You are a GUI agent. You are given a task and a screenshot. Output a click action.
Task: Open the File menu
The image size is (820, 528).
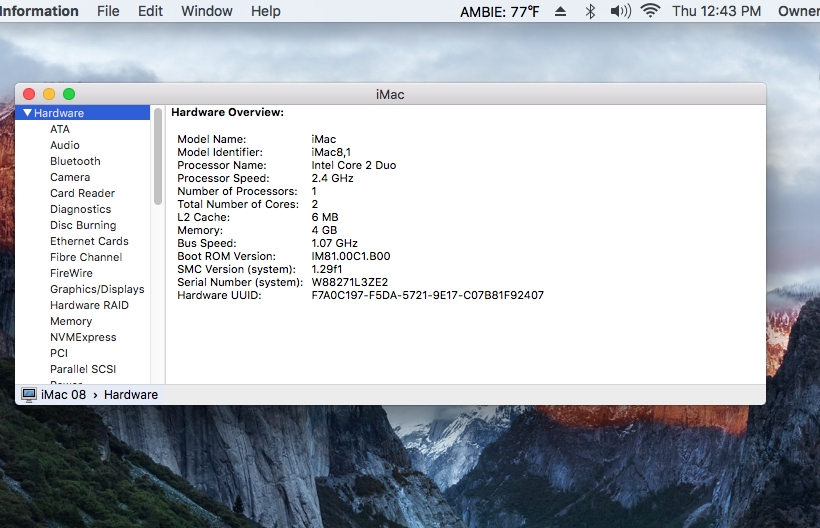(x=108, y=11)
